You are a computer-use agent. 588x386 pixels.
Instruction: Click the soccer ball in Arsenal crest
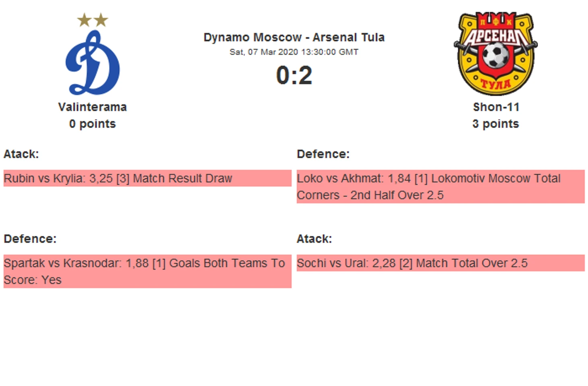point(495,55)
